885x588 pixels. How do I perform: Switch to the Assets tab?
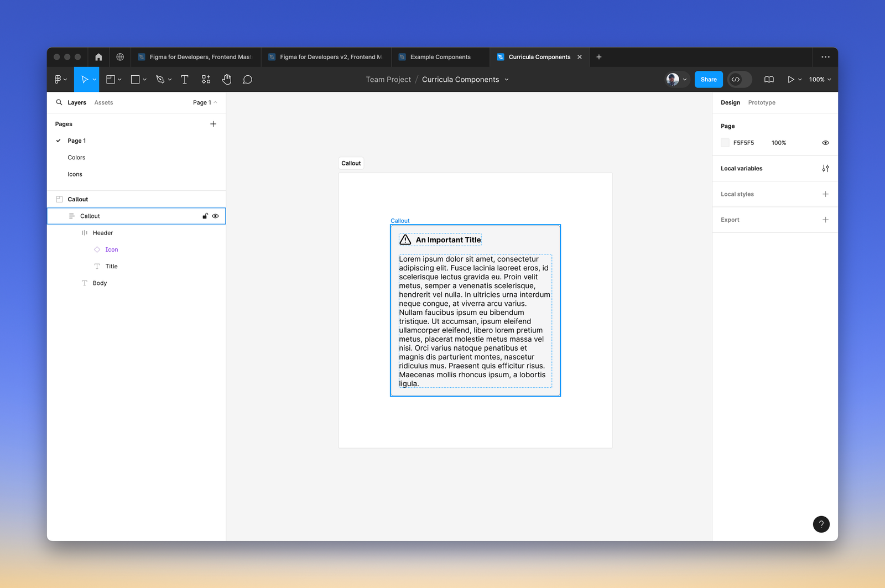(x=103, y=102)
